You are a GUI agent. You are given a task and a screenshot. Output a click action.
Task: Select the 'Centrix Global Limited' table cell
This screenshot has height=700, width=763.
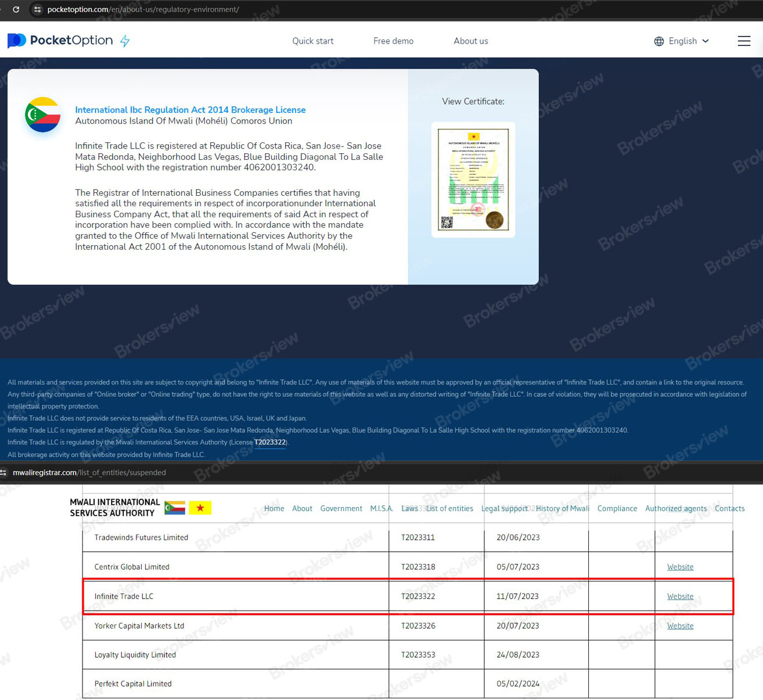236,567
